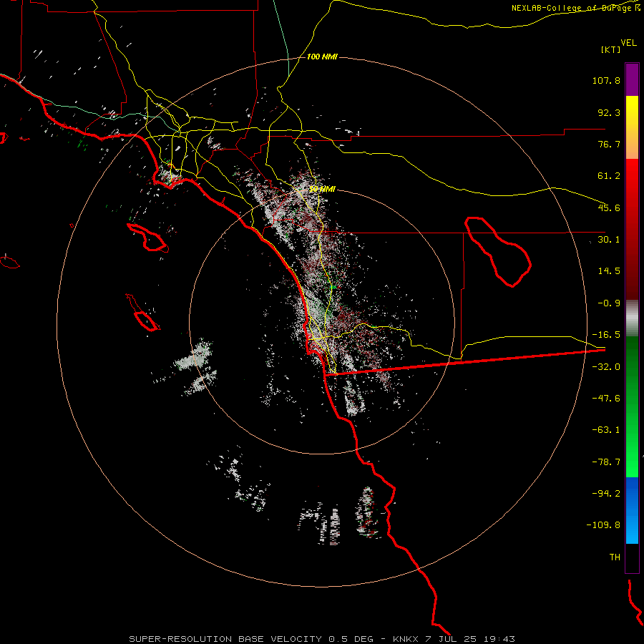Screen dimensions: 644x644
Task: Select the -32.0 legend value
Action: pyautogui.click(x=606, y=367)
